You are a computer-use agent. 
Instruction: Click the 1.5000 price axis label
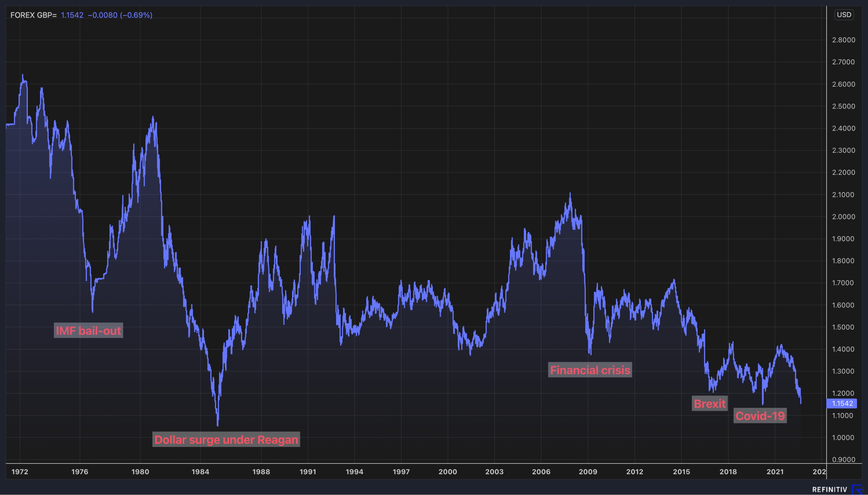pyautogui.click(x=843, y=327)
